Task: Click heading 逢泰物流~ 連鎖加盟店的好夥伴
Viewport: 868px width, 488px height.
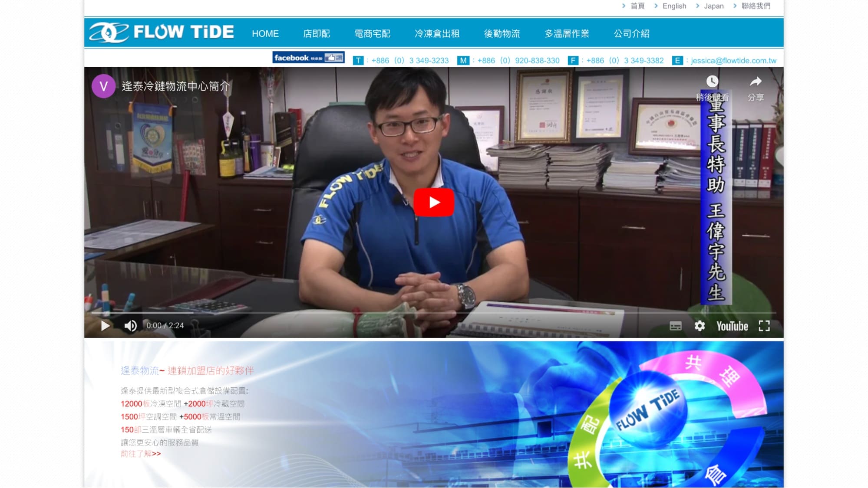Action: (x=187, y=370)
